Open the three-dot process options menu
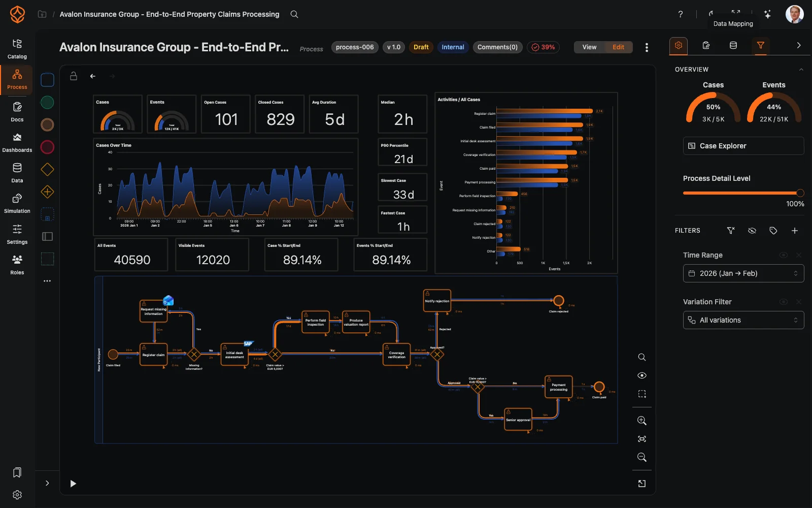 pos(647,47)
